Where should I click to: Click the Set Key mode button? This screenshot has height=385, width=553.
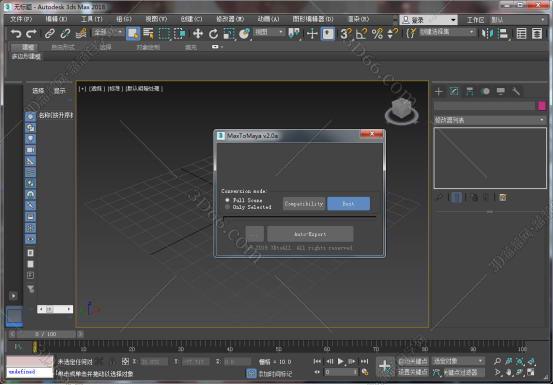tap(413, 372)
